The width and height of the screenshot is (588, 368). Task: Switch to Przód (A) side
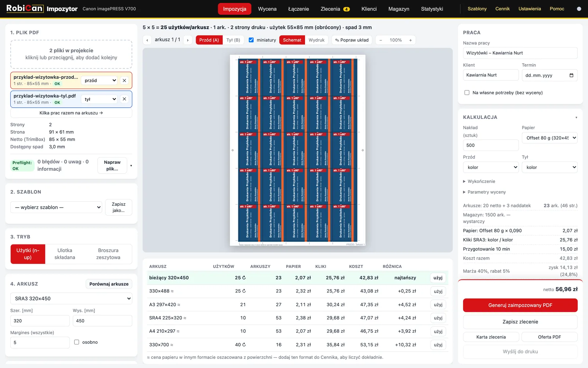point(209,40)
